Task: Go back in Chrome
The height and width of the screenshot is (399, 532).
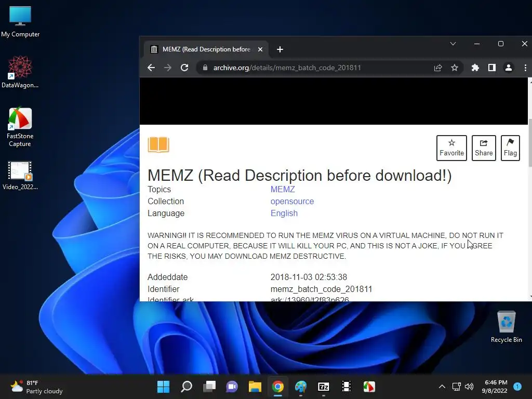Action: pyautogui.click(x=151, y=68)
